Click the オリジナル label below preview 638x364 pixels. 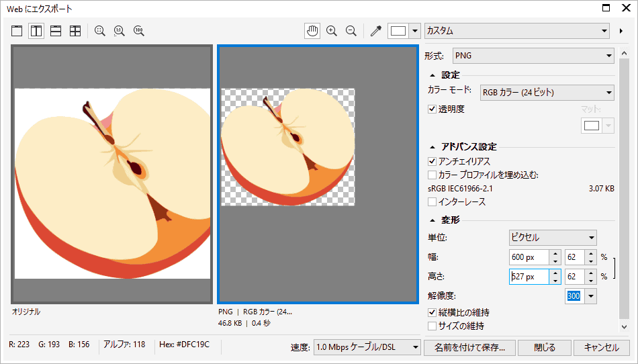[x=26, y=312]
